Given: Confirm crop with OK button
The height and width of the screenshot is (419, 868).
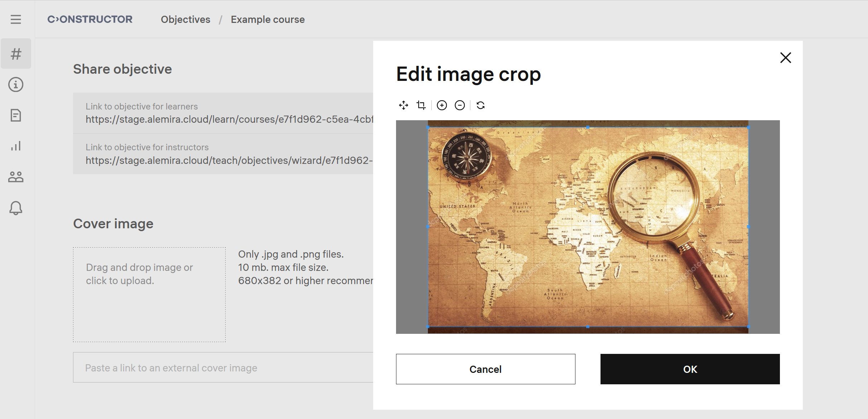Looking at the screenshot, I should coord(690,369).
